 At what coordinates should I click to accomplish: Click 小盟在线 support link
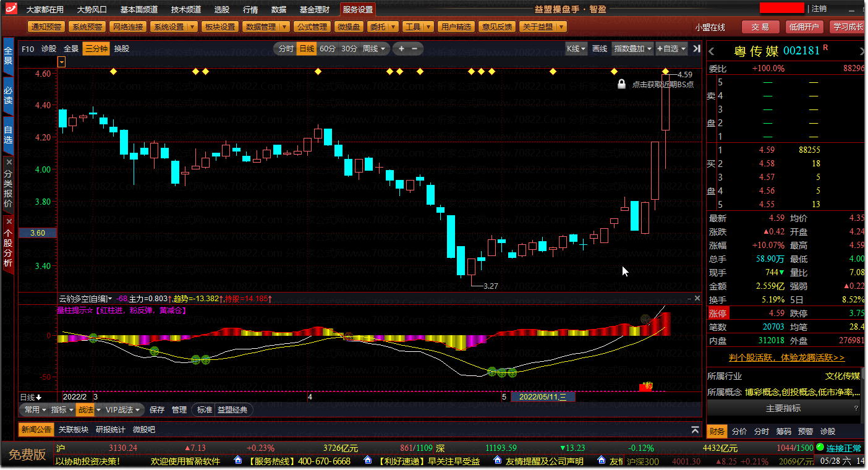[x=710, y=27]
